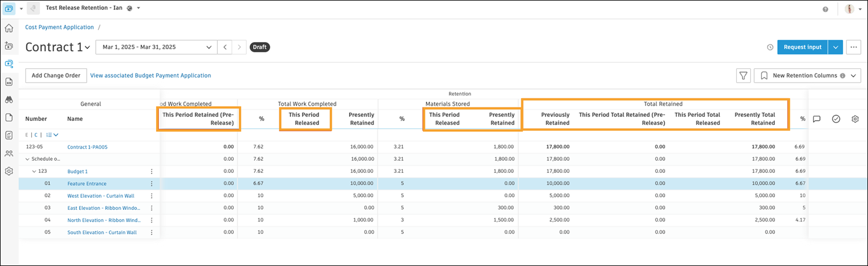Click the comments column speech bubble icon
Screen dimensions: 868x266
point(817,119)
